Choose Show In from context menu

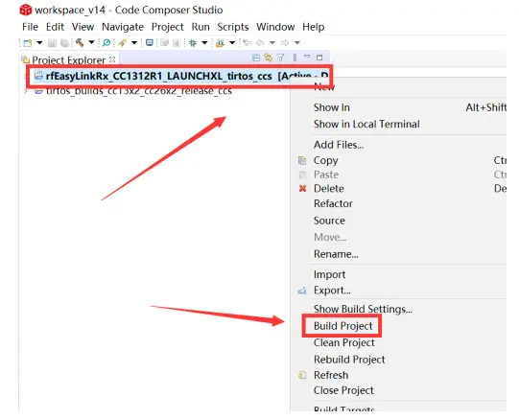tap(331, 107)
